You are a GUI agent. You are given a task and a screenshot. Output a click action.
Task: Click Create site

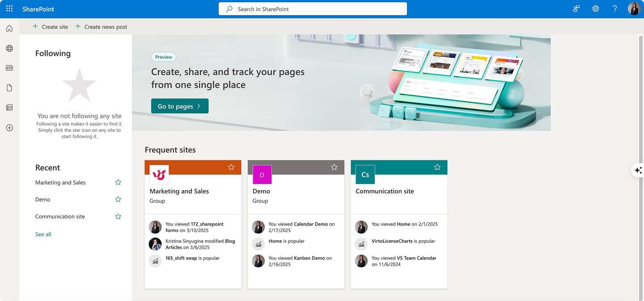[x=50, y=27]
